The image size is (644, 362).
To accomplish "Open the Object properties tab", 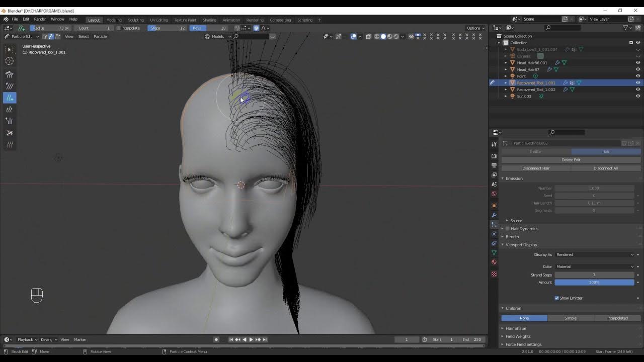I will click(x=494, y=206).
